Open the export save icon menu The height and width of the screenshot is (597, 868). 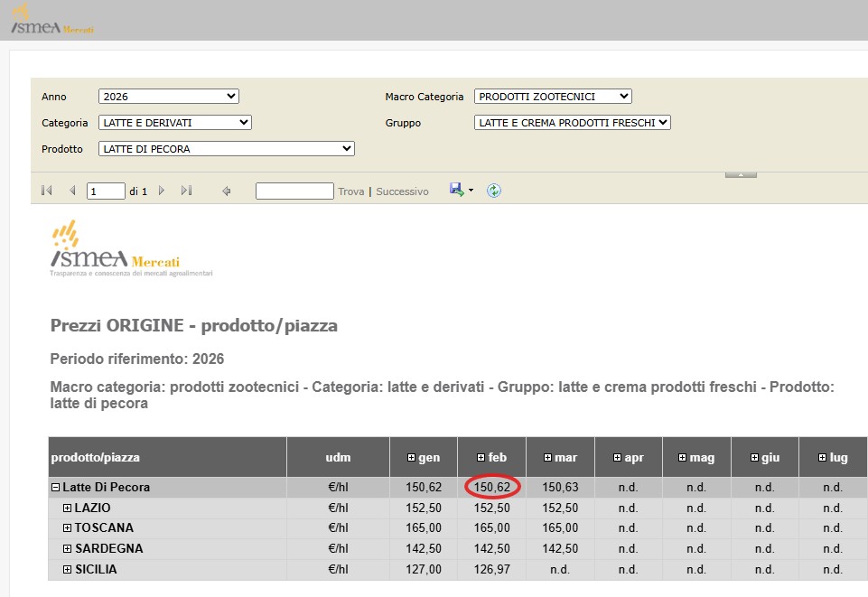pos(457,191)
